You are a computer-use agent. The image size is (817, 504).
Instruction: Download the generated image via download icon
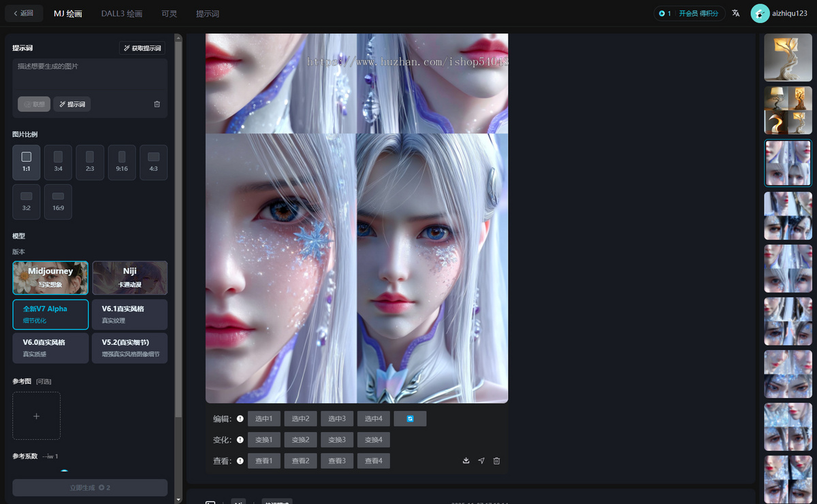point(466,460)
